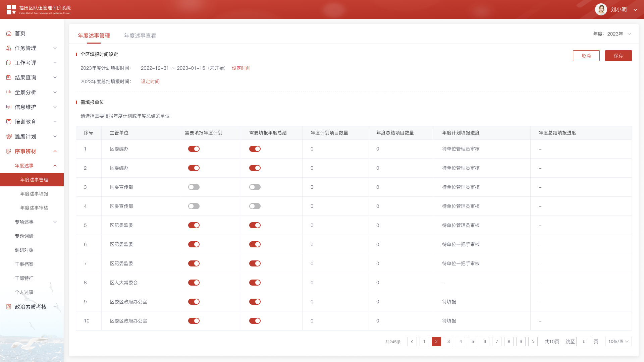Expand the 政治素质考核 menu chevron
This screenshot has height=362, width=644.
[55, 307]
